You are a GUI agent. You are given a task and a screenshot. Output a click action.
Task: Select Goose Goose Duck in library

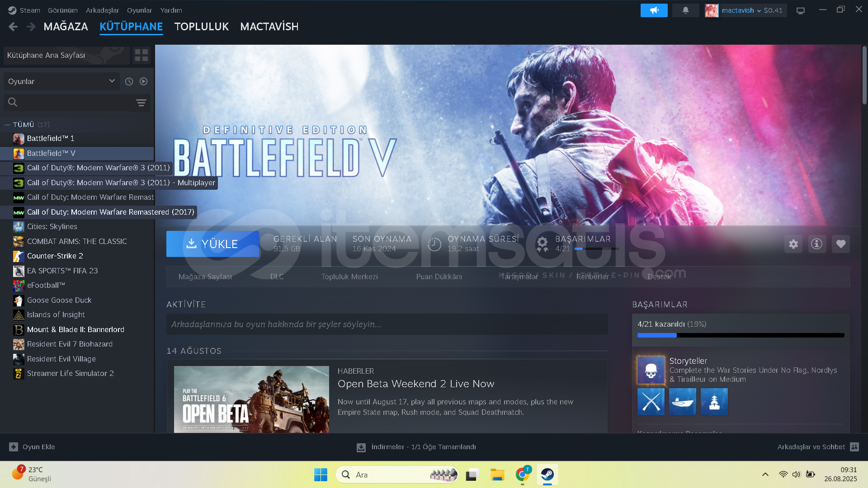click(77, 300)
